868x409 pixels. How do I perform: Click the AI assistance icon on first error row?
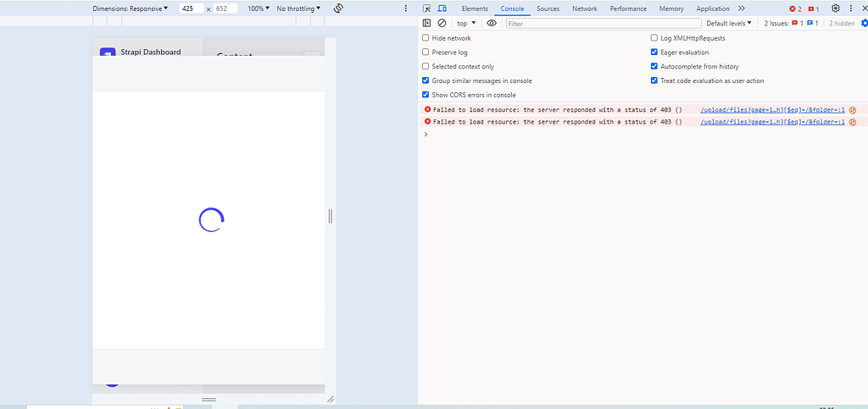(x=853, y=109)
